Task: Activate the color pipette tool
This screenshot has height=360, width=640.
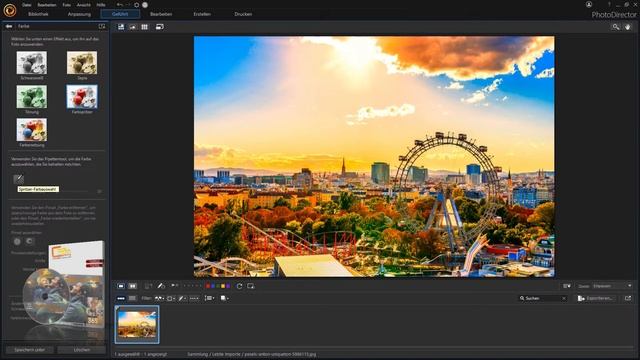Action: point(18,179)
